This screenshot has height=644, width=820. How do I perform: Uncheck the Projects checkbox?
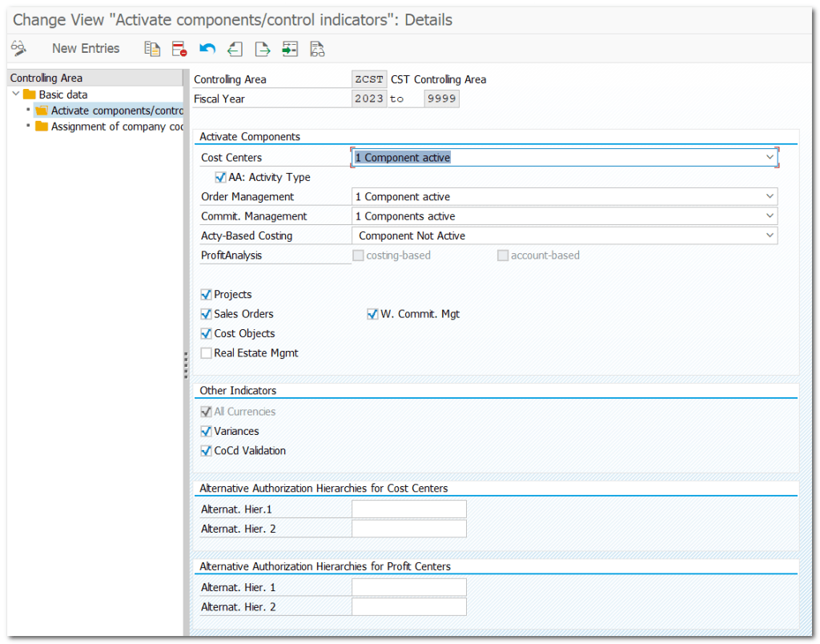tap(207, 295)
